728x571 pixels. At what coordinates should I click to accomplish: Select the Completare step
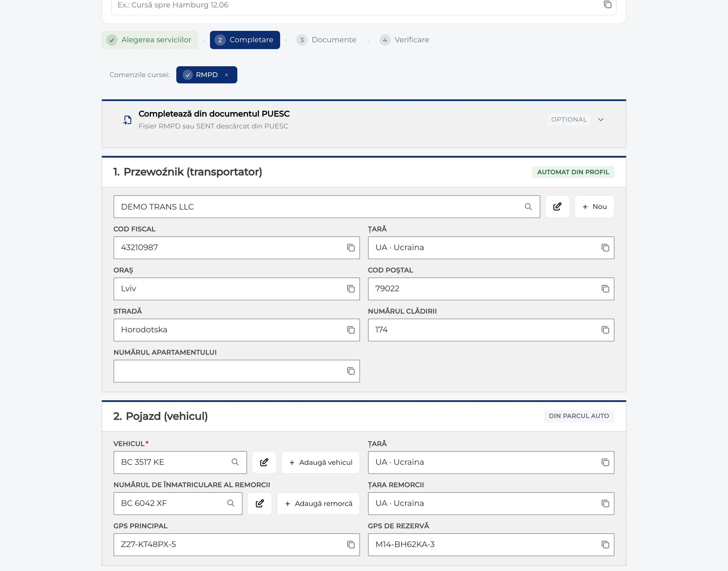pyautogui.click(x=245, y=40)
